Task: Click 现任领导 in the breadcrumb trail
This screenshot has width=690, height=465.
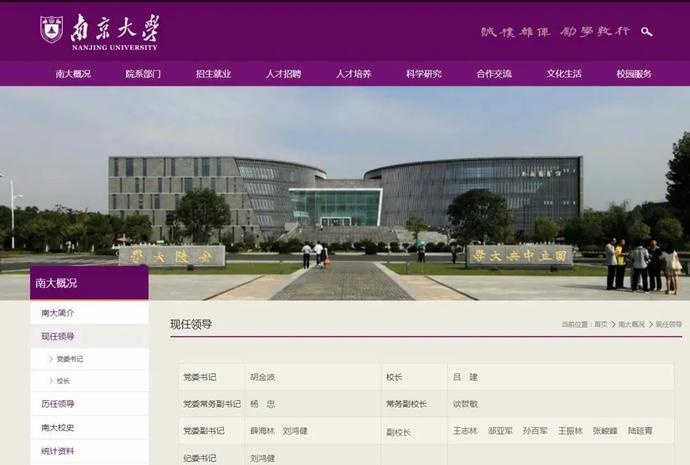Action: click(669, 324)
